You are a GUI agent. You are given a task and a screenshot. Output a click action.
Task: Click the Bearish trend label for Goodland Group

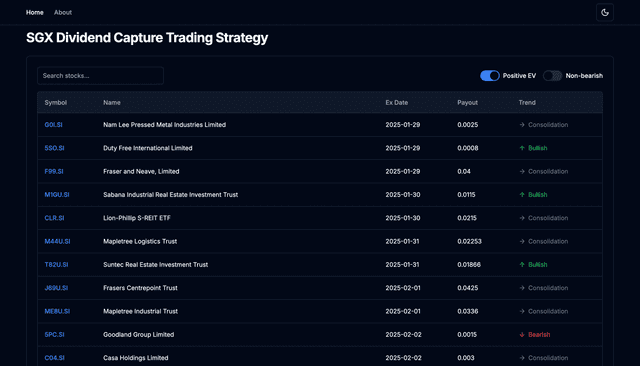click(539, 334)
